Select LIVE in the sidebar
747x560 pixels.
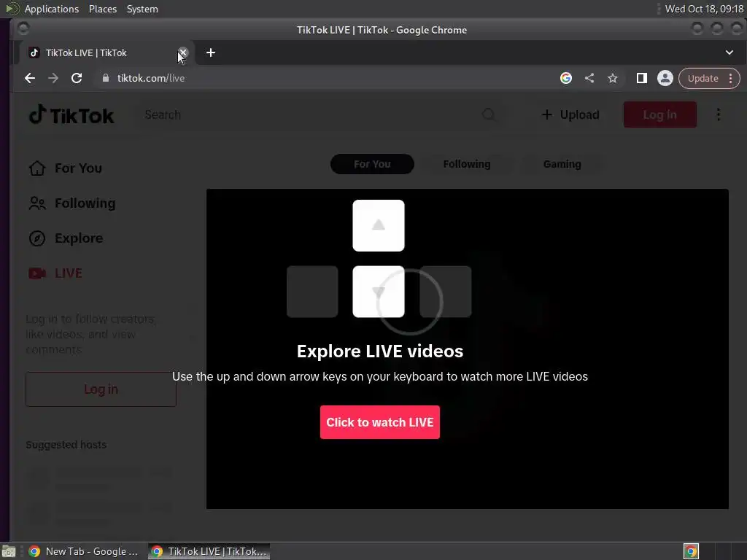point(55,273)
